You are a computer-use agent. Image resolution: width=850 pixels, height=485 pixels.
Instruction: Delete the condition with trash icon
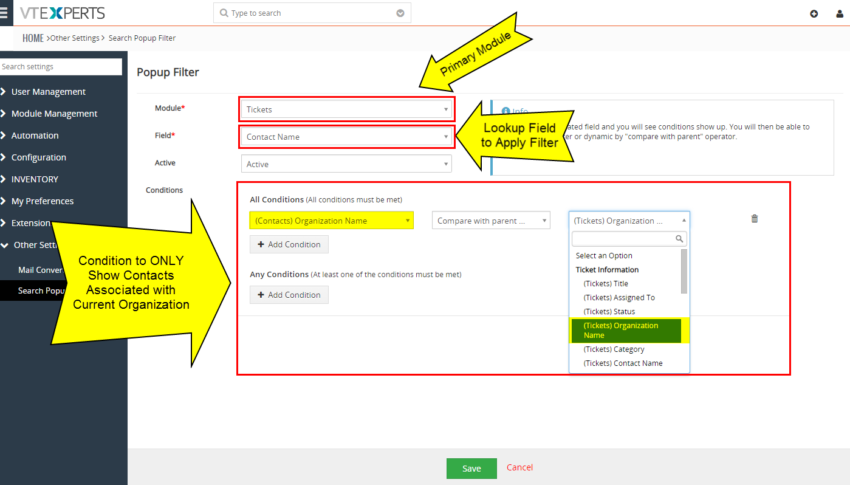coord(754,218)
